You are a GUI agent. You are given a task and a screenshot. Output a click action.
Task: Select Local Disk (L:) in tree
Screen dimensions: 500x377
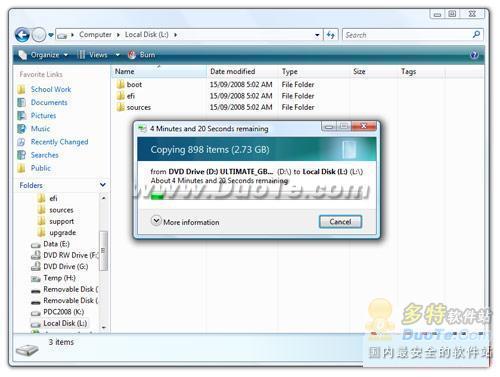65,323
